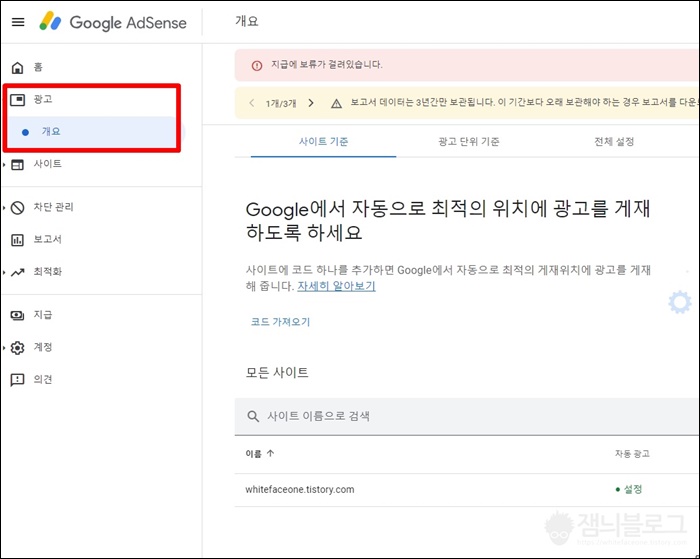Switch to 광고 단위 기준 tab
The image size is (700, 559).
coord(468,142)
